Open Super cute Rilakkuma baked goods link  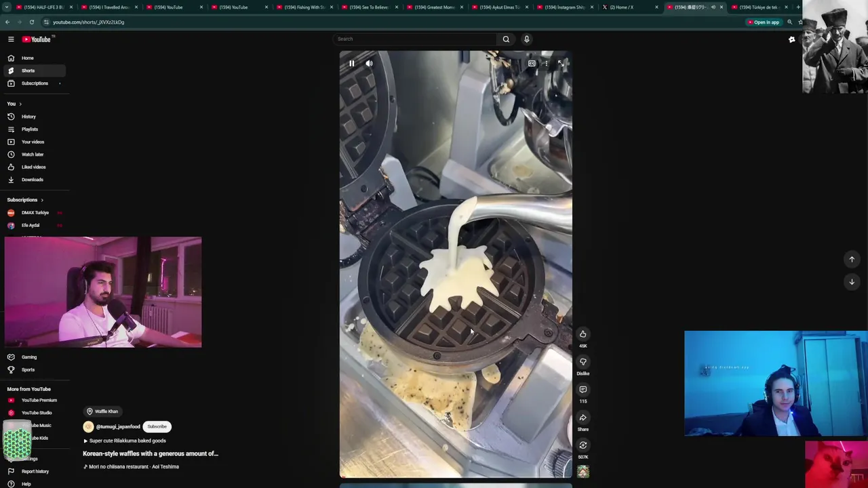point(124,441)
